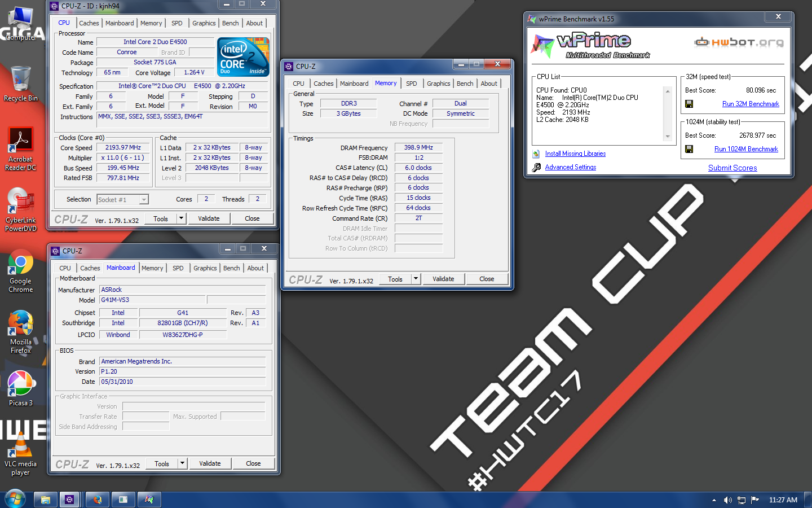This screenshot has width=812, height=508.
Task: Run the 32M Benchmark link
Action: coord(751,104)
